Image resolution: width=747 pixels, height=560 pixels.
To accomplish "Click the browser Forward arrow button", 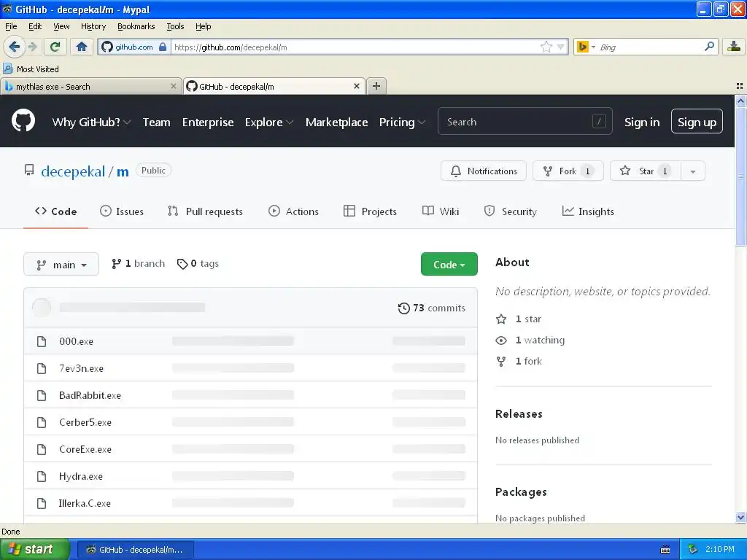I will [32, 47].
